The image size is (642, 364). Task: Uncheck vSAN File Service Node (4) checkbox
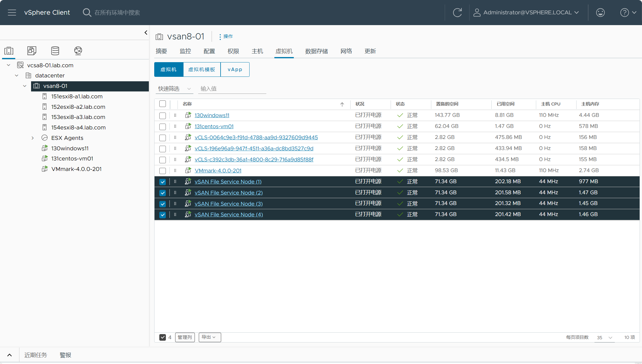(x=163, y=215)
